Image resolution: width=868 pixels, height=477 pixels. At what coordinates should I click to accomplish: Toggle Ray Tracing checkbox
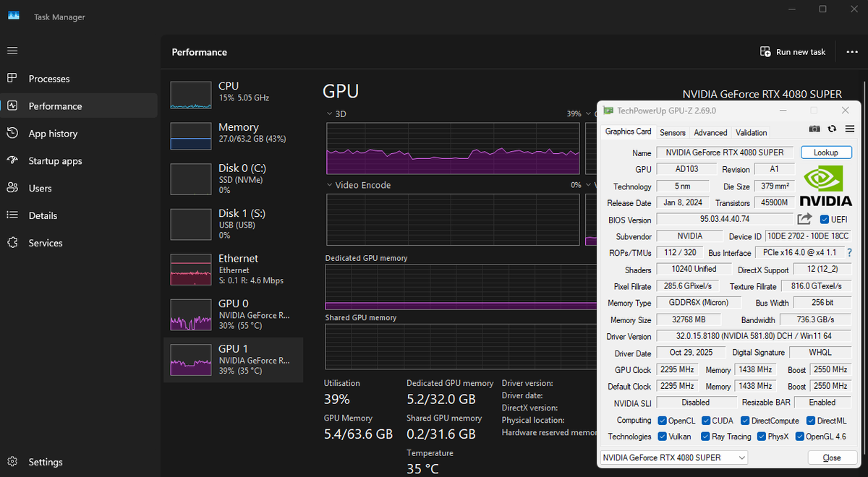[705, 437]
